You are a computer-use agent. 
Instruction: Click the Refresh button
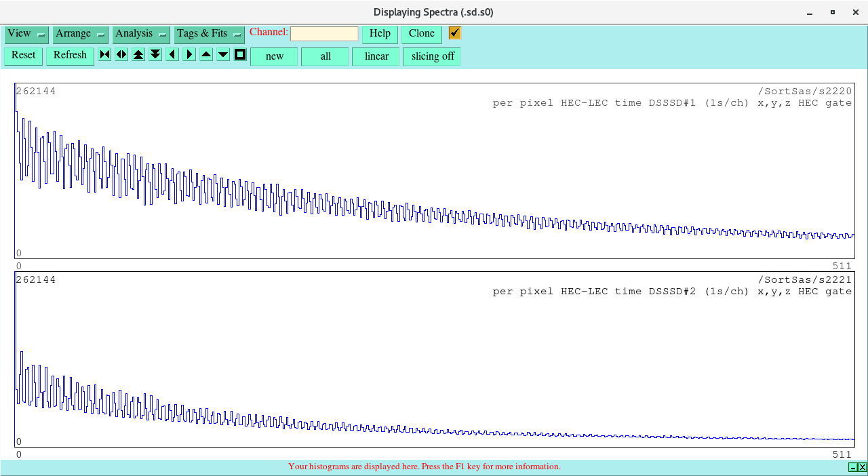tap(70, 56)
